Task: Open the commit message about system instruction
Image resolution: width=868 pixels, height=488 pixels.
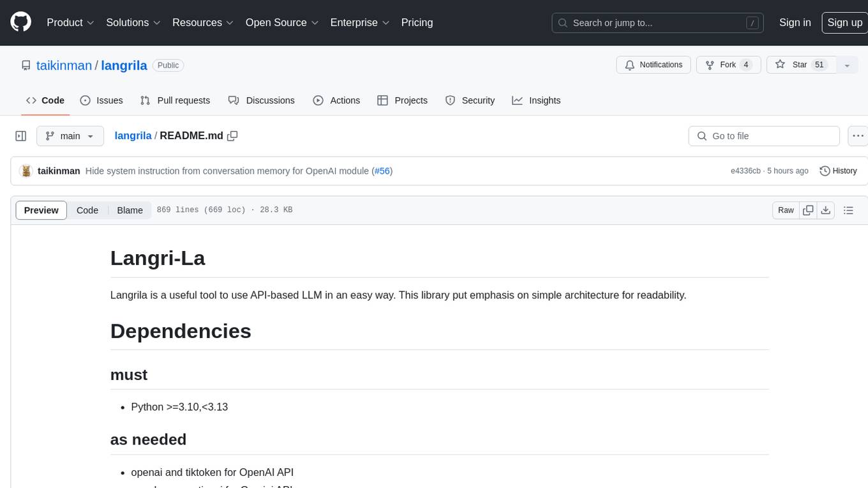Action: tap(227, 171)
